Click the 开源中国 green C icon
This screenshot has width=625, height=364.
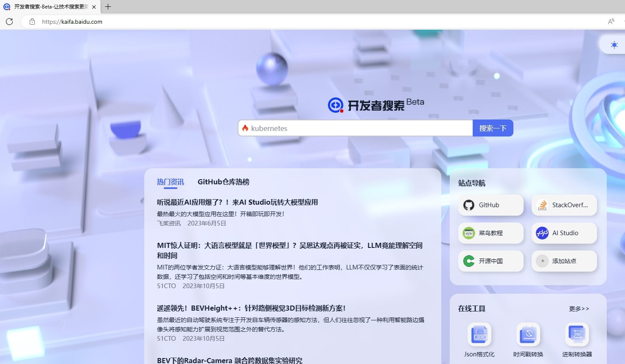point(469,261)
